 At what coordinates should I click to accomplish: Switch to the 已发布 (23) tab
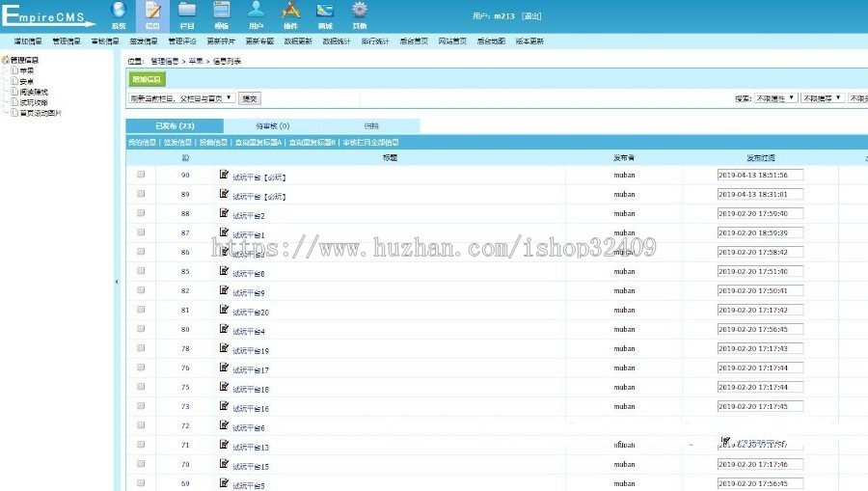[175, 126]
